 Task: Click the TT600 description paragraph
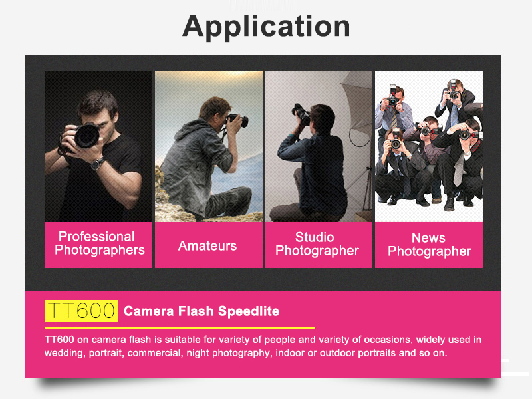tap(263, 346)
